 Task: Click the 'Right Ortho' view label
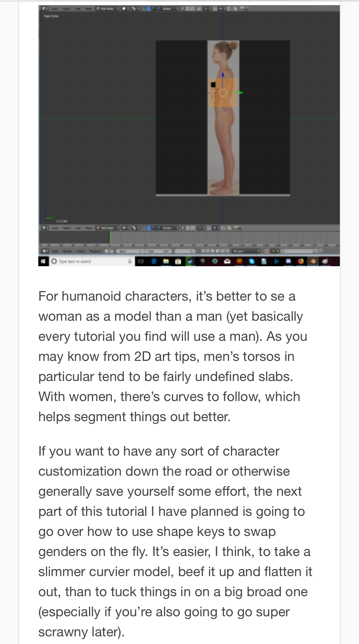click(51, 16)
